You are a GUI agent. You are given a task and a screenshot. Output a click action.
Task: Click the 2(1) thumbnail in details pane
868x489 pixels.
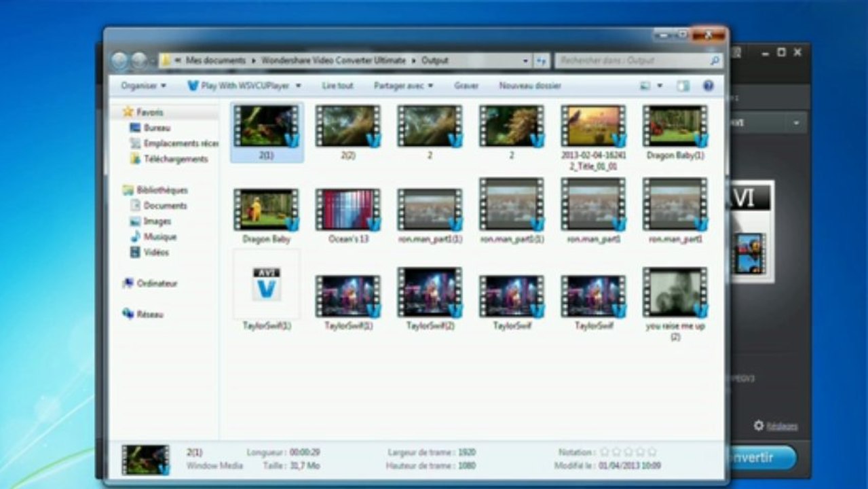(x=145, y=459)
